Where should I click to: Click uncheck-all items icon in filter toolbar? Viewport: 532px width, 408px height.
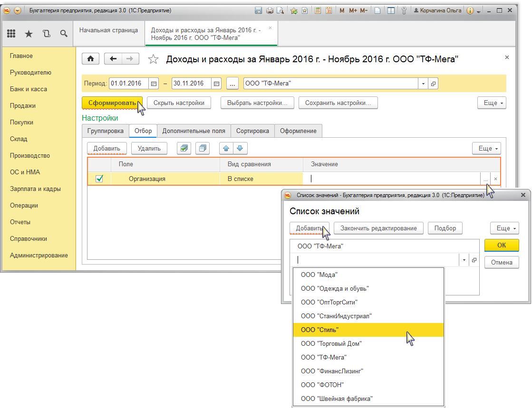(x=203, y=148)
